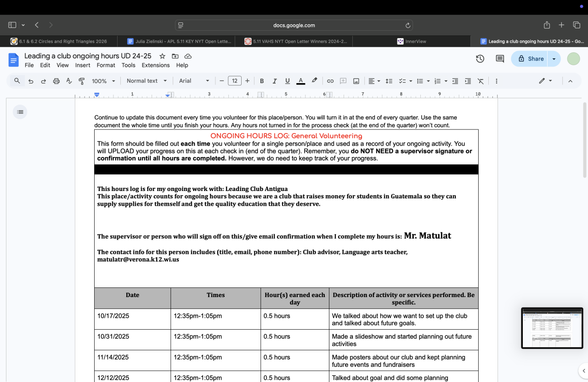Activate the paint format tool

click(x=82, y=81)
